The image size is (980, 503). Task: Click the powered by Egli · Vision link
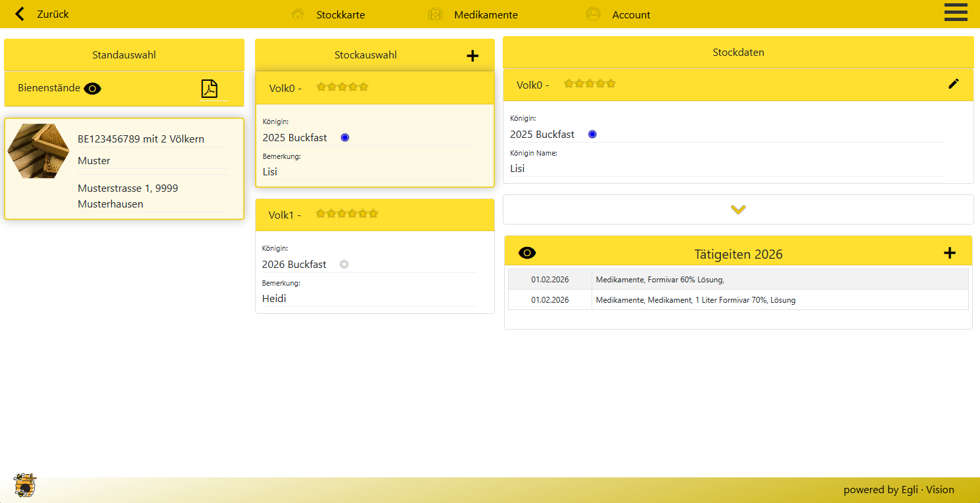(898, 489)
